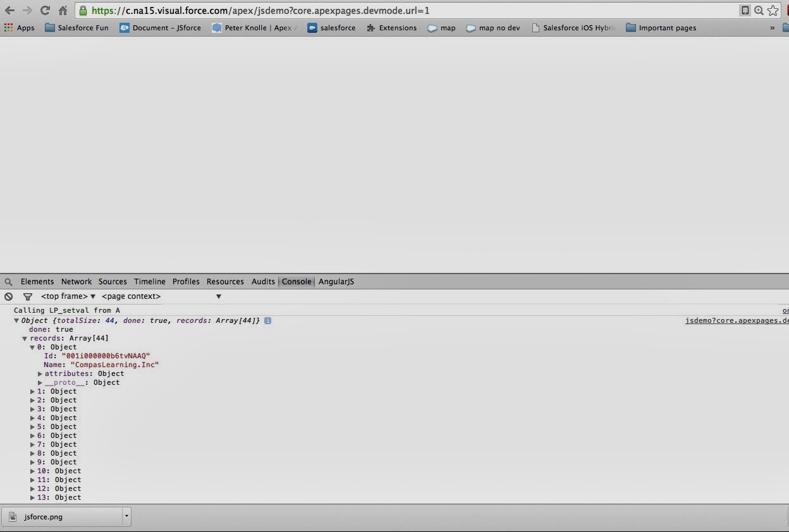Reload the page with the refresh icon
Image resolution: width=789 pixels, height=532 pixels.
(45, 10)
